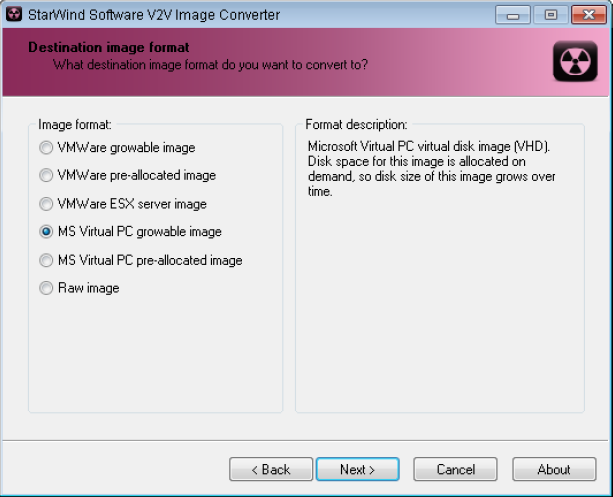Select VMWare growable image format
The height and width of the screenshot is (497, 613).
point(46,148)
